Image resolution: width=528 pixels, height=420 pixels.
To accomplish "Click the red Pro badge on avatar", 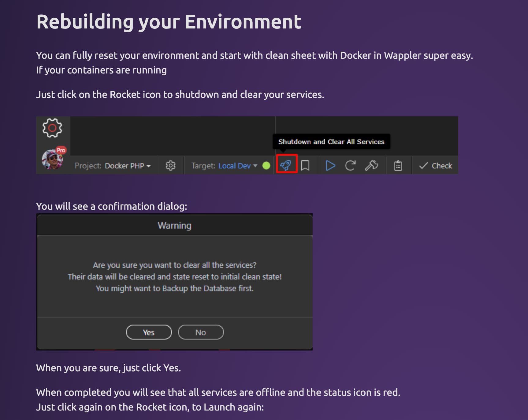I will 61,150.
